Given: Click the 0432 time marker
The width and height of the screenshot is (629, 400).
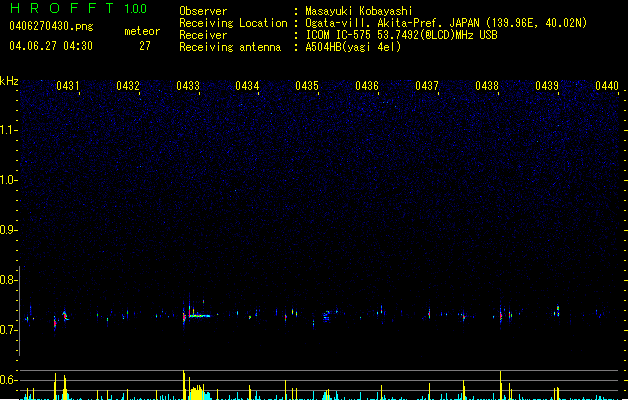Looking at the screenshot, I should [x=128, y=86].
